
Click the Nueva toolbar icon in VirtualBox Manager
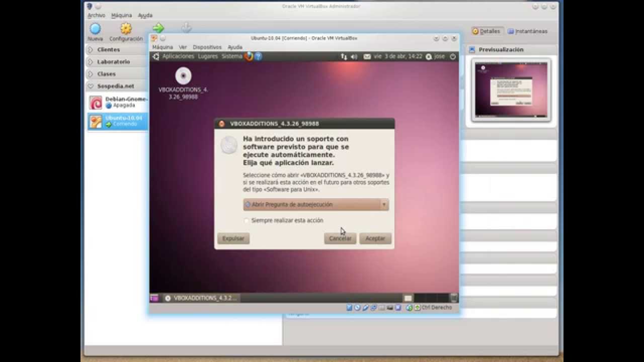(x=95, y=29)
